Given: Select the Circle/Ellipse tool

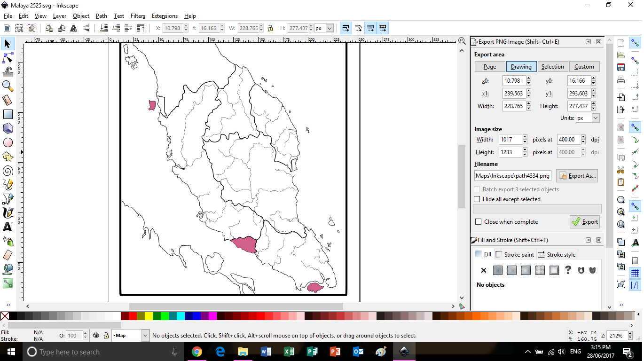Looking at the screenshot, I should click(x=8, y=142).
